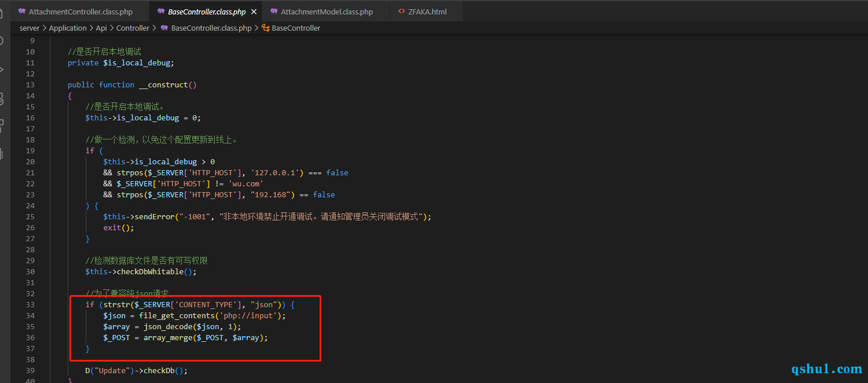Click the PHP file icon in the breadcrumb
868x383 pixels.
click(164, 28)
